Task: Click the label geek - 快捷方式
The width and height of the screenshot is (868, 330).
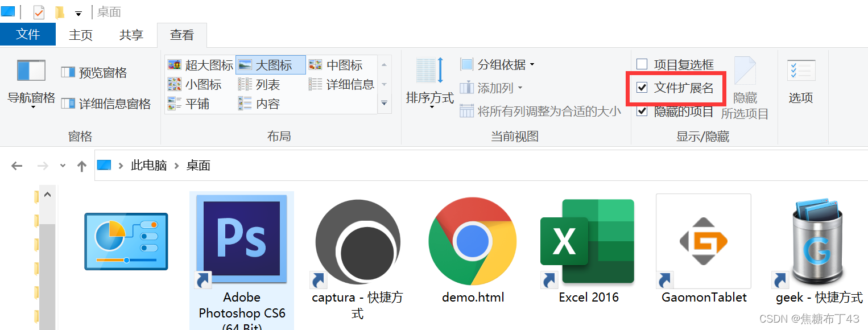Action: click(819, 298)
